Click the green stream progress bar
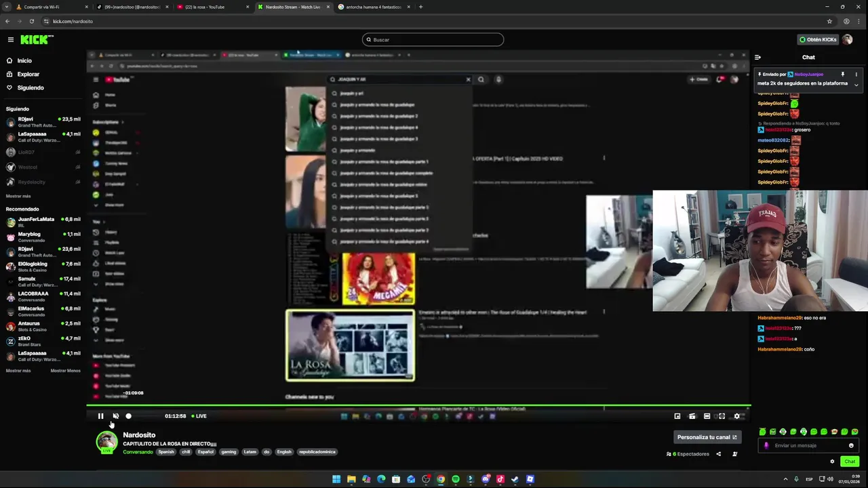This screenshot has width=868, height=488. coord(418,406)
